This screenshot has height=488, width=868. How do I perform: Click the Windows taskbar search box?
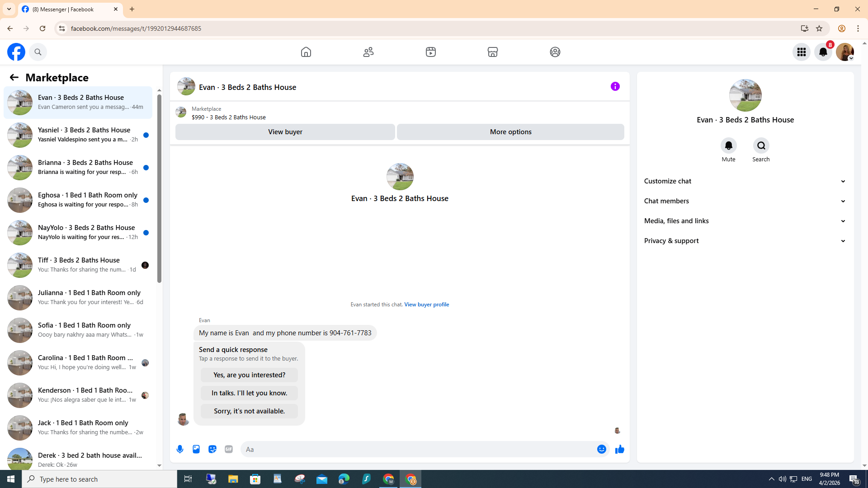tap(99, 479)
